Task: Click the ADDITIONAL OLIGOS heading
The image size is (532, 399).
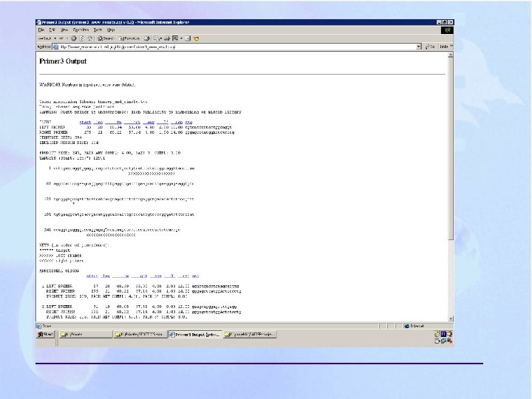Action: pyautogui.click(x=59, y=270)
